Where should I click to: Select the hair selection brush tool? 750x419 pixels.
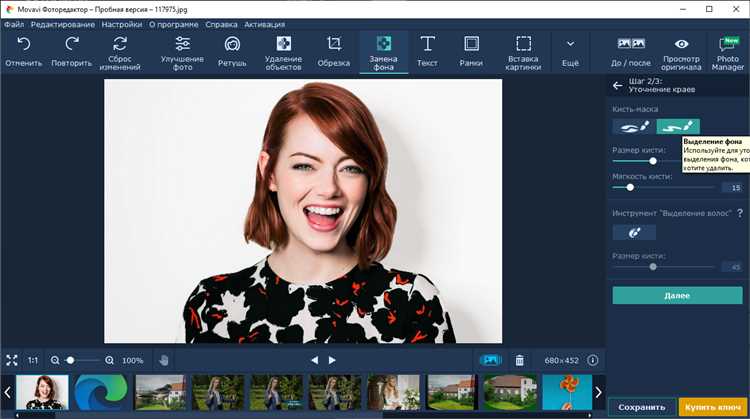pyautogui.click(x=634, y=232)
